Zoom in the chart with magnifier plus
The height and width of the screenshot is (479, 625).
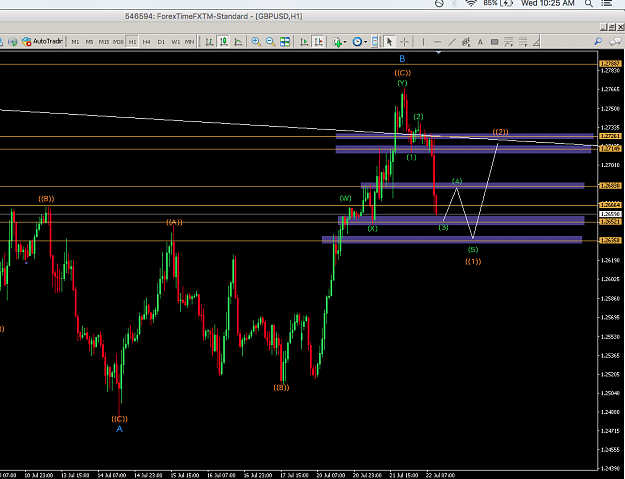[x=256, y=41]
